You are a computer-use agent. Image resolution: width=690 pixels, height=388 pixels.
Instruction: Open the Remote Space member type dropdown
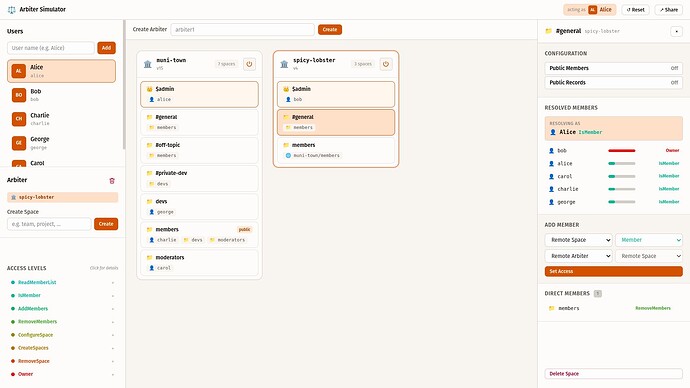pos(579,240)
